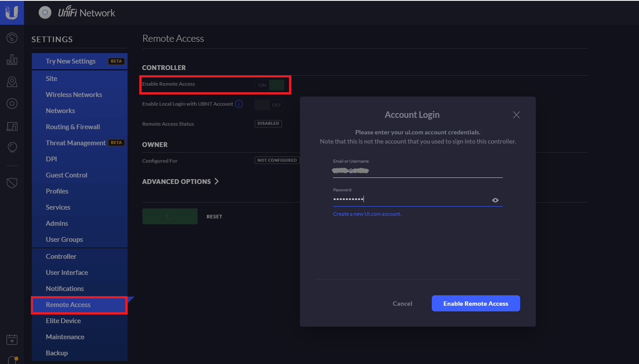Click the BETA badge beside Try New Settings
The image size is (639, 364).
[x=116, y=61]
